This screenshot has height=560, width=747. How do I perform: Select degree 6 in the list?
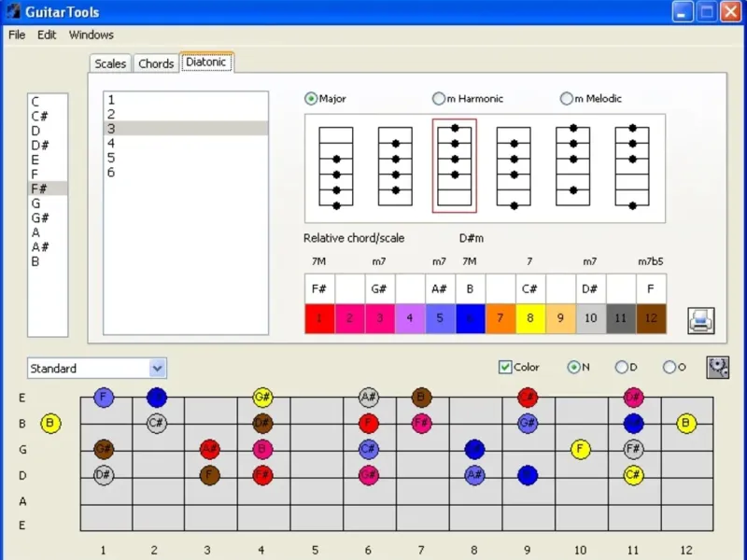click(x=186, y=173)
